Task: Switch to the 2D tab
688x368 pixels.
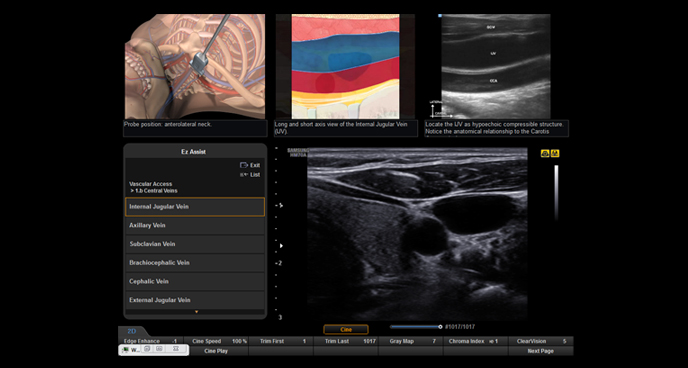Action: tap(132, 331)
